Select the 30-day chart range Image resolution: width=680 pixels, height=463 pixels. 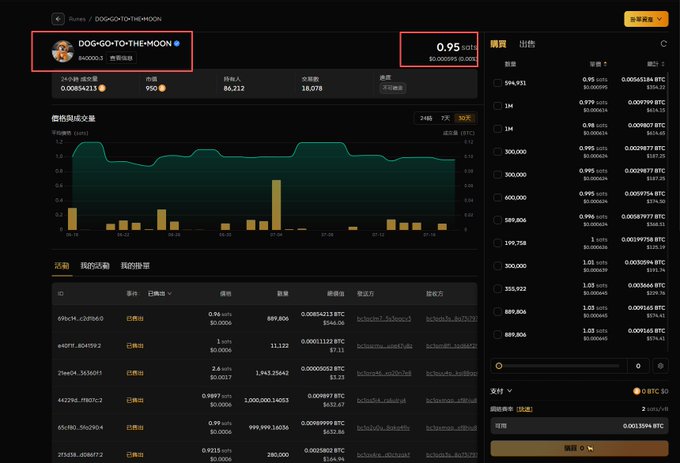click(x=464, y=118)
